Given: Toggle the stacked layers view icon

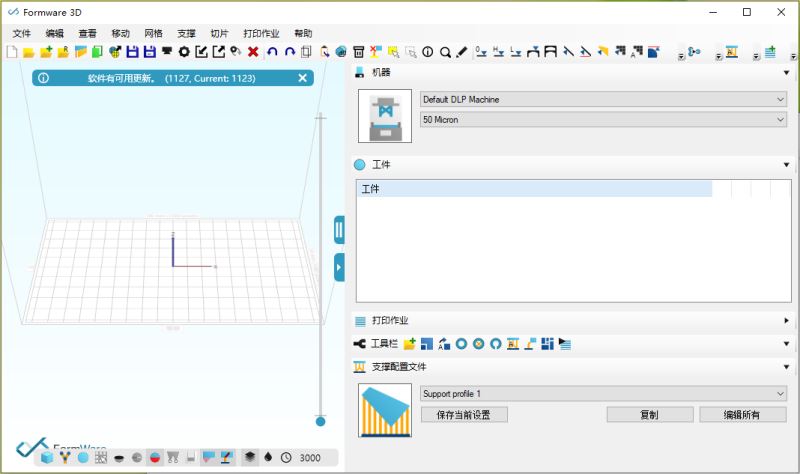Looking at the screenshot, I should coord(250,457).
